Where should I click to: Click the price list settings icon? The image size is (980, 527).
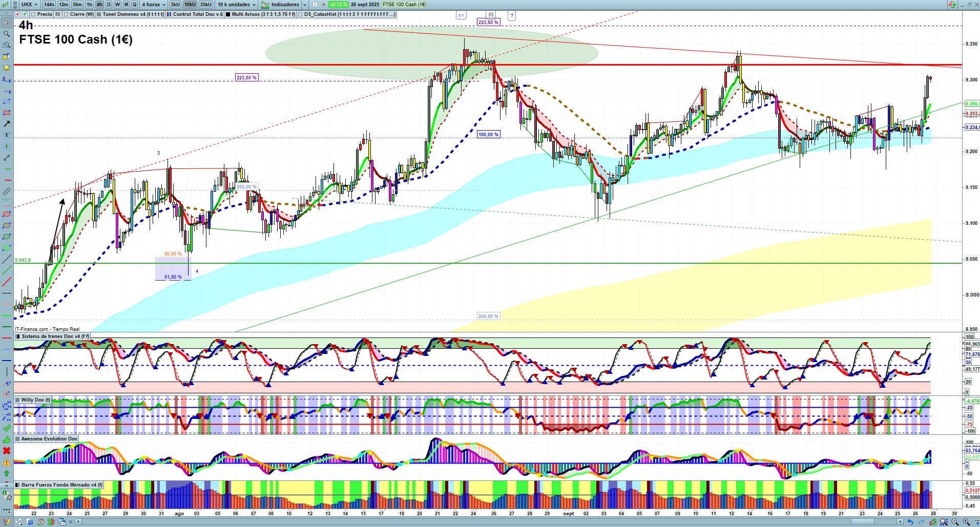57,14
